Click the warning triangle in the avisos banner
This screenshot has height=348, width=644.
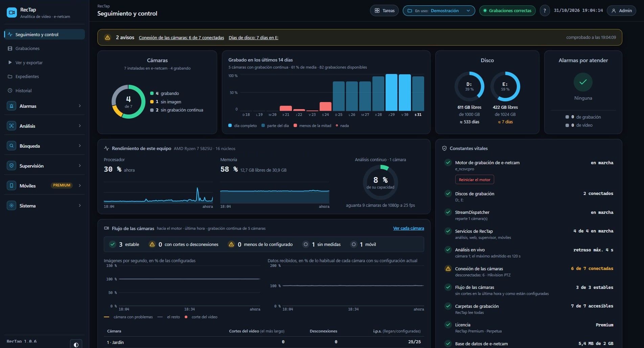pyautogui.click(x=108, y=38)
